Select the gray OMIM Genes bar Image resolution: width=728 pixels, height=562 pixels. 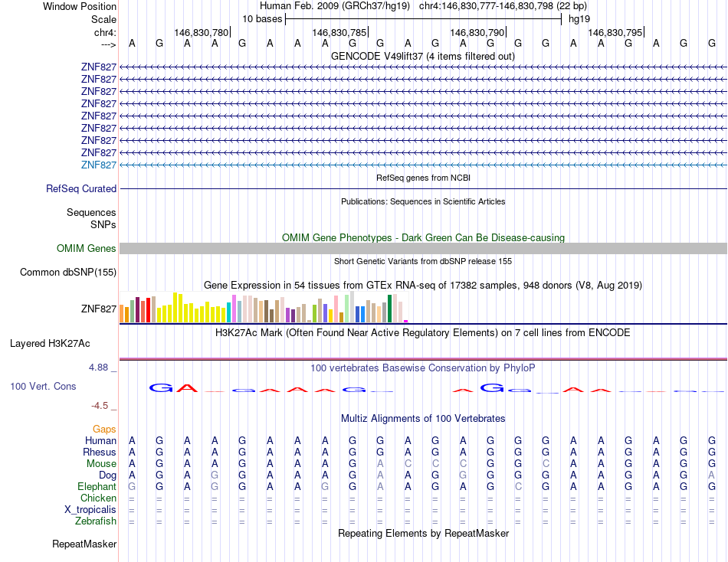pos(423,249)
